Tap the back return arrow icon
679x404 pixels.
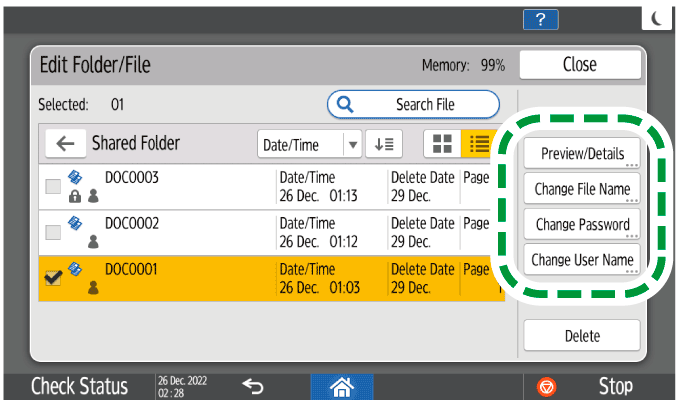253,387
